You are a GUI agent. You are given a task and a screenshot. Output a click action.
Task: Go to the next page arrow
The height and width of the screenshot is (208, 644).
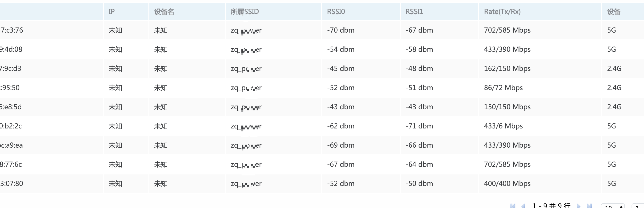click(x=578, y=206)
